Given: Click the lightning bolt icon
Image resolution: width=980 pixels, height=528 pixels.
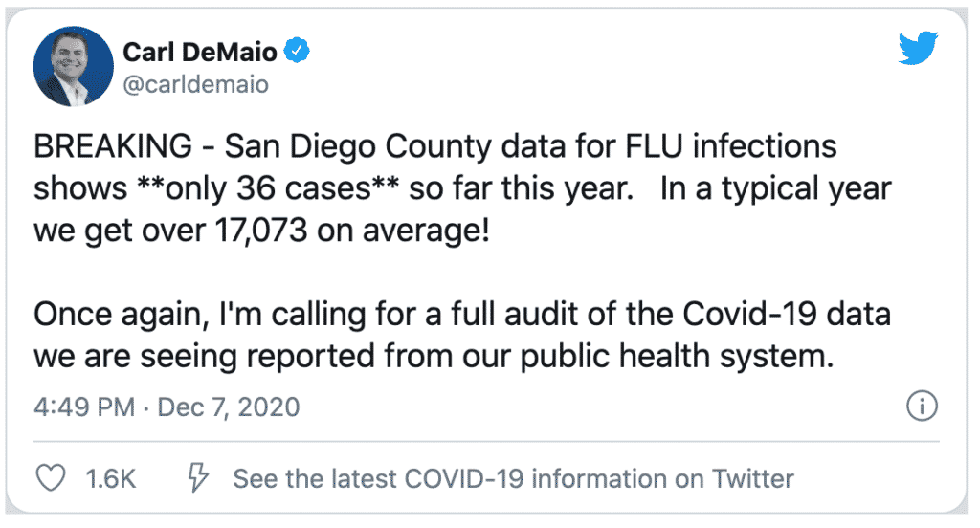Looking at the screenshot, I should pos(198,478).
